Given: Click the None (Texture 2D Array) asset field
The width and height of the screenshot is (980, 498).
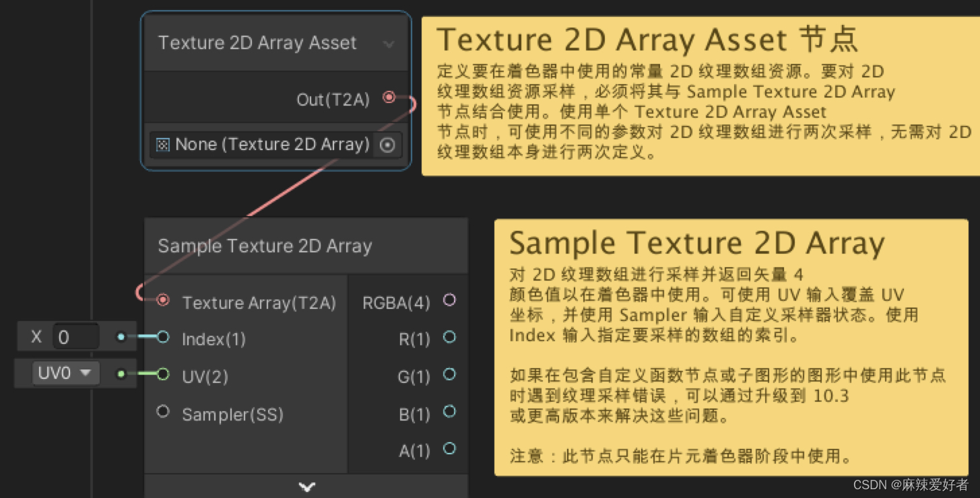Looking at the screenshot, I should pos(275,145).
